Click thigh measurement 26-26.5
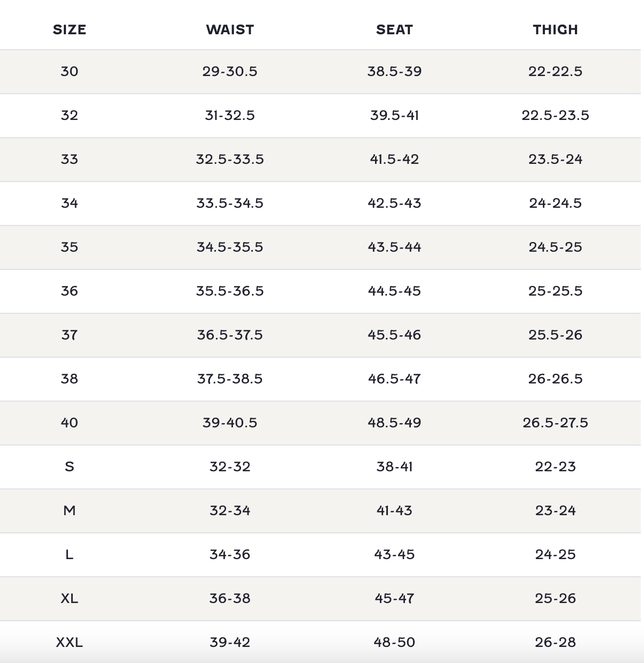This screenshot has width=644, height=663. pos(555,379)
